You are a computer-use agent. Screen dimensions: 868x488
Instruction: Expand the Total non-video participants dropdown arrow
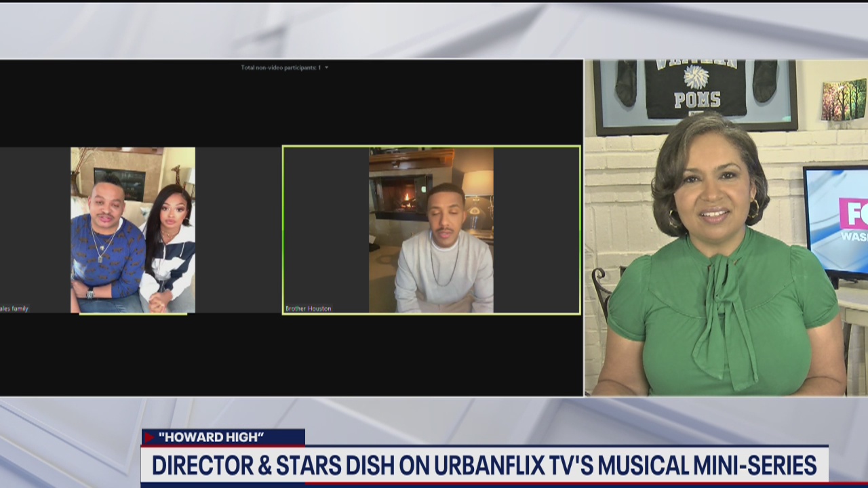pos(326,68)
